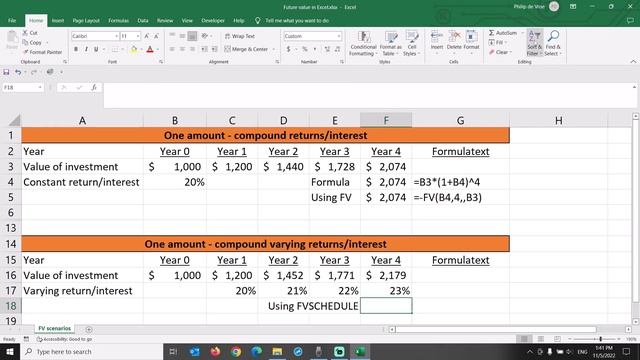Click Decrease Decimal icon

(x=337, y=49)
